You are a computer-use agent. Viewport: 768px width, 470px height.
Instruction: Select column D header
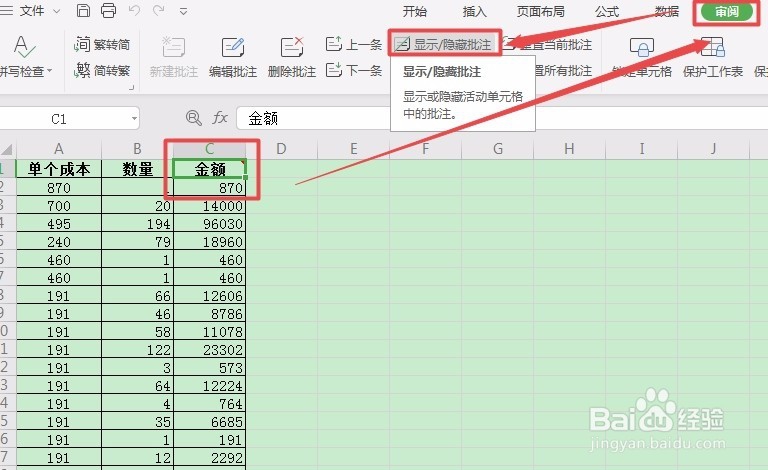click(281, 149)
